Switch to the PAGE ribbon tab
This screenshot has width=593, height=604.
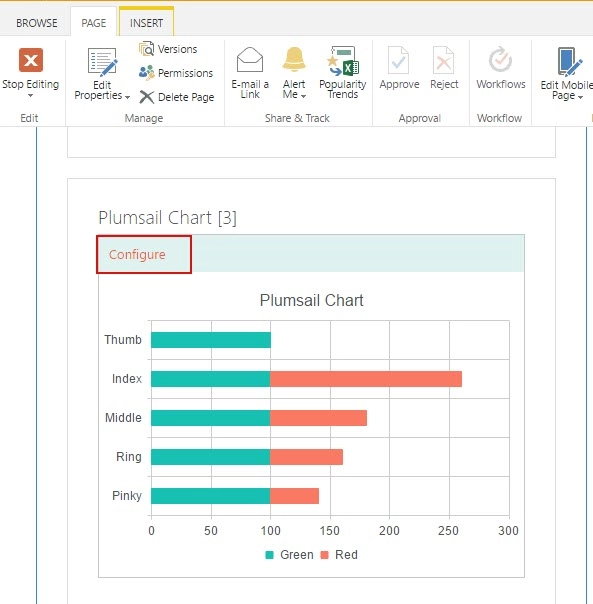tap(94, 23)
